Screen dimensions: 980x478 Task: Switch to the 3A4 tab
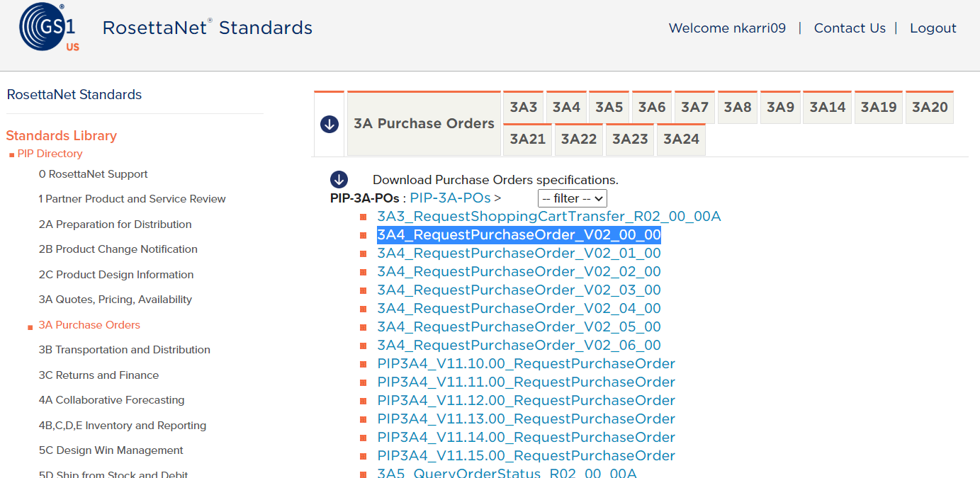pos(566,108)
